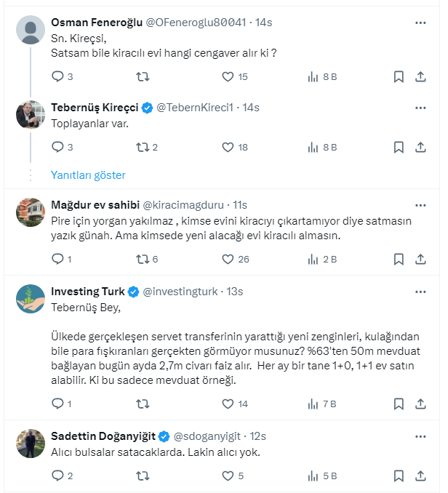Bookmark Investing Turk's tweet
The height and width of the screenshot is (493, 448).
[399, 404]
